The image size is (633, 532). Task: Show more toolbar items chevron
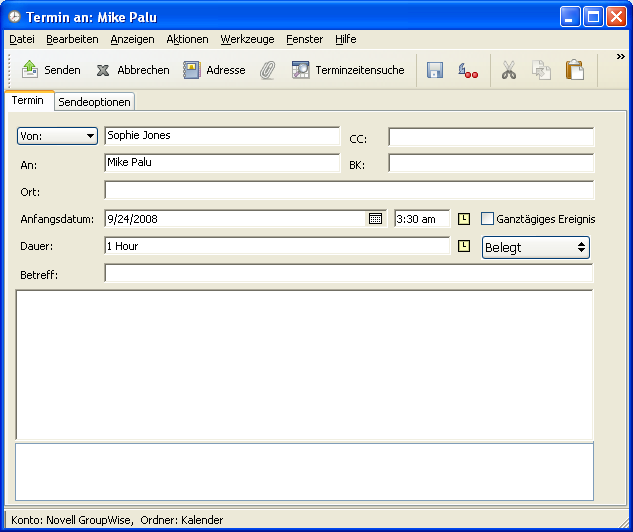[x=620, y=57]
